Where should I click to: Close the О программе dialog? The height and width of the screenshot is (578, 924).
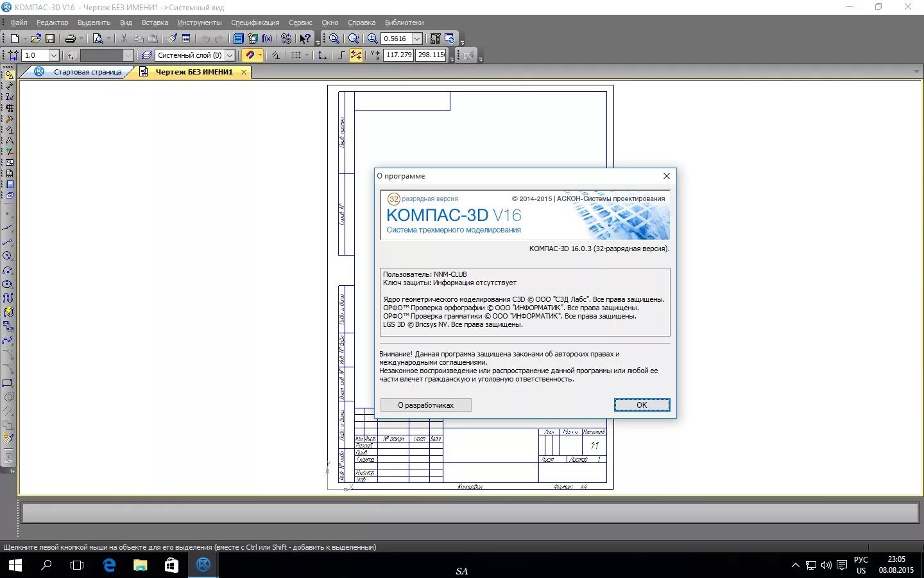click(x=666, y=176)
